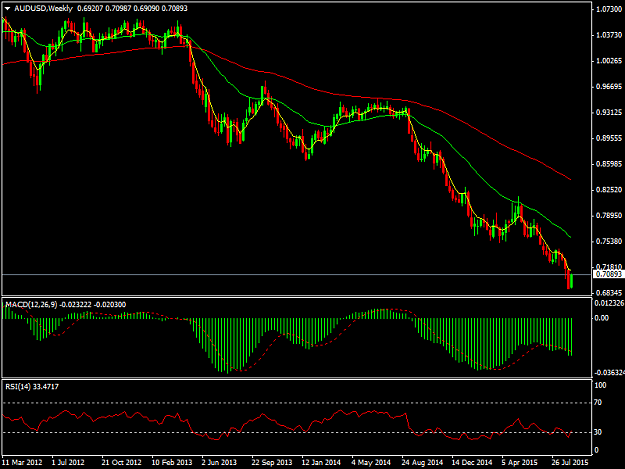Click the AUDUSD,Weekly chart title

pos(43,8)
